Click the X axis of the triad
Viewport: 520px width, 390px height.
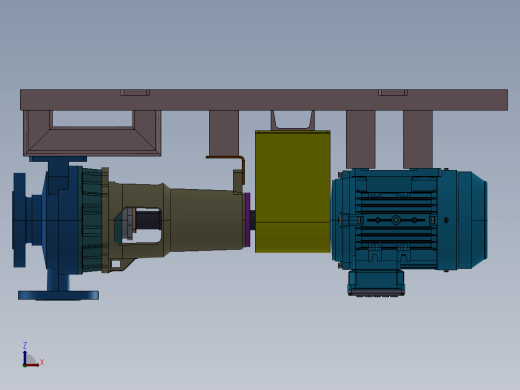(x=32, y=365)
